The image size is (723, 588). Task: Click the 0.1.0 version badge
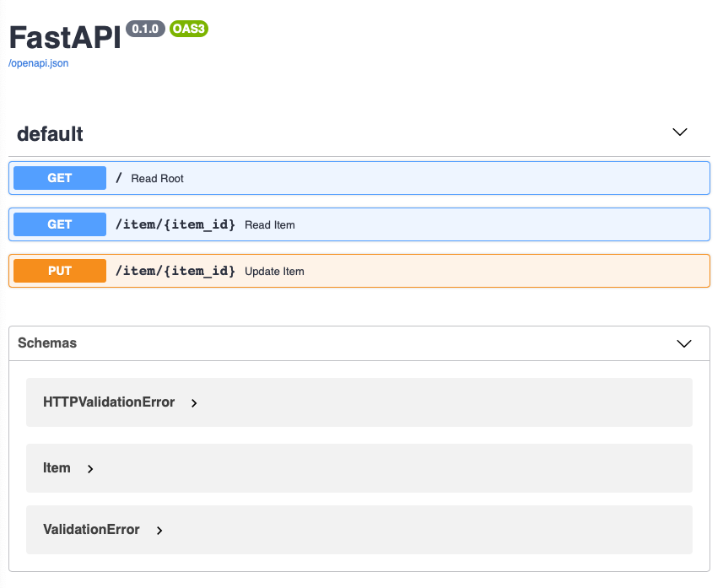[x=144, y=29]
